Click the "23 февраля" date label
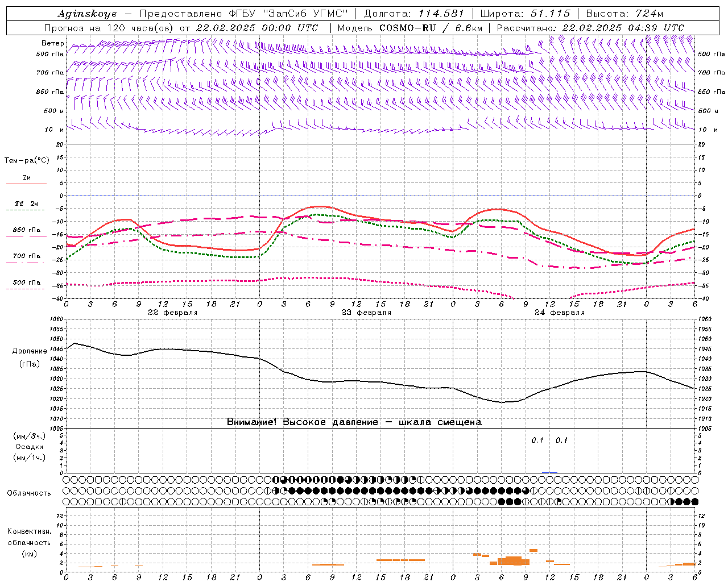The height and width of the screenshot is (582, 728). coord(366,313)
